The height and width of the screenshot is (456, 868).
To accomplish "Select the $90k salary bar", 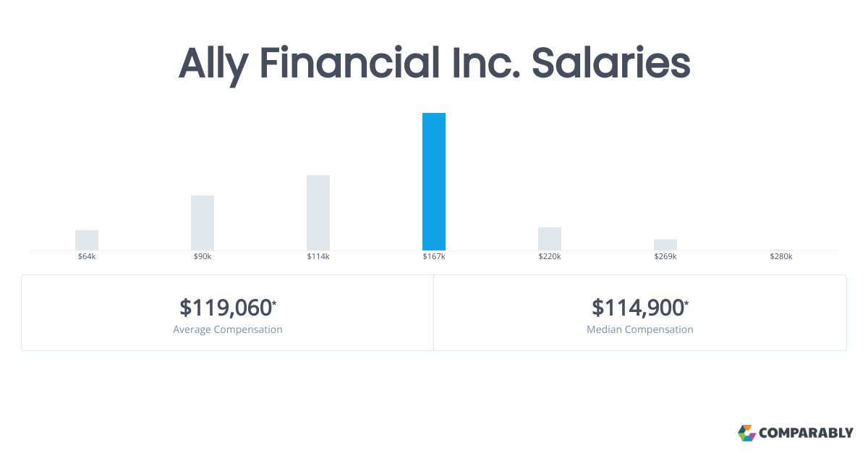I will point(203,223).
